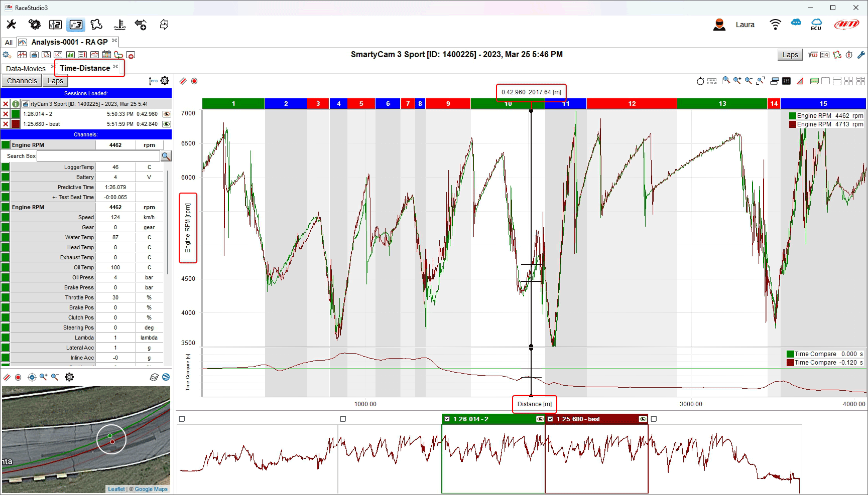This screenshot has width=868, height=495.
Task: Click the zoom-in magnifier above graph
Action: click(x=737, y=81)
